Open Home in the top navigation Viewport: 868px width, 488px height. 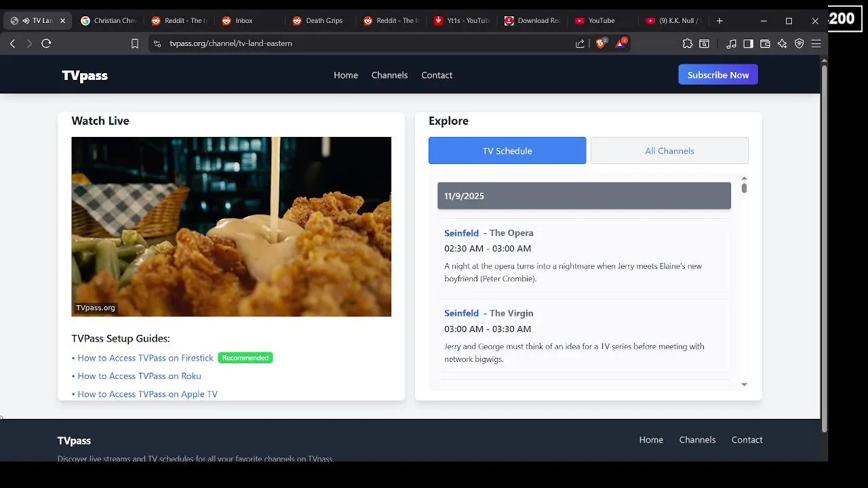(346, 75)
